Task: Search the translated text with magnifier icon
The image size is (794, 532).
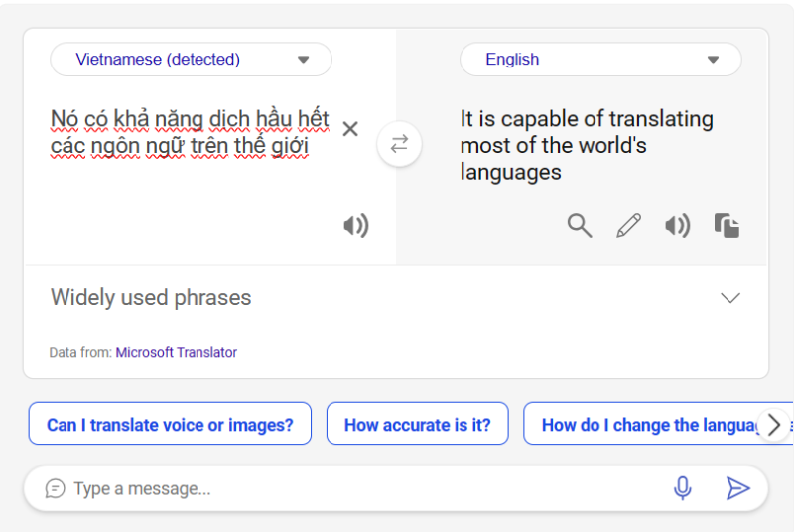Action: click(x=580, y=226)
